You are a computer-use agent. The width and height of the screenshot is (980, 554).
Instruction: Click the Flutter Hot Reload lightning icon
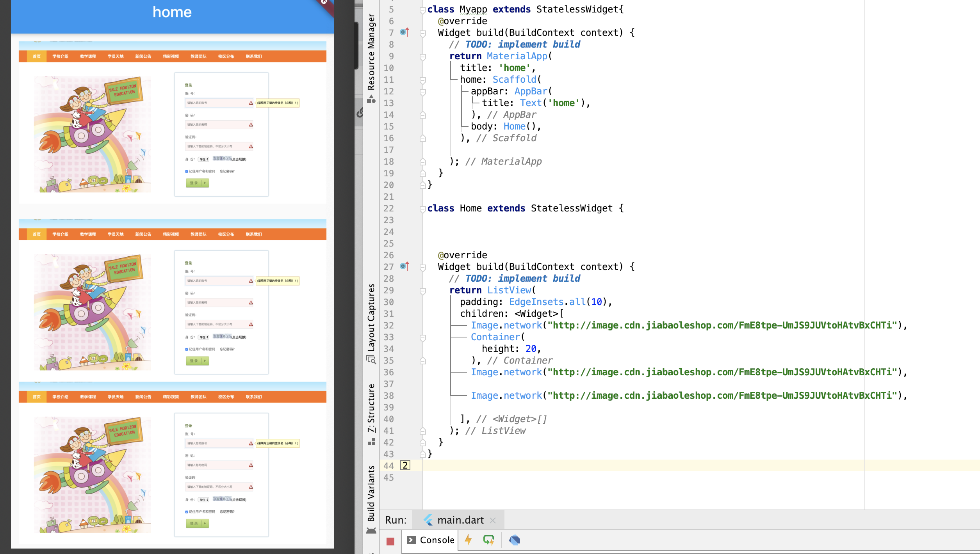[468, 540]
